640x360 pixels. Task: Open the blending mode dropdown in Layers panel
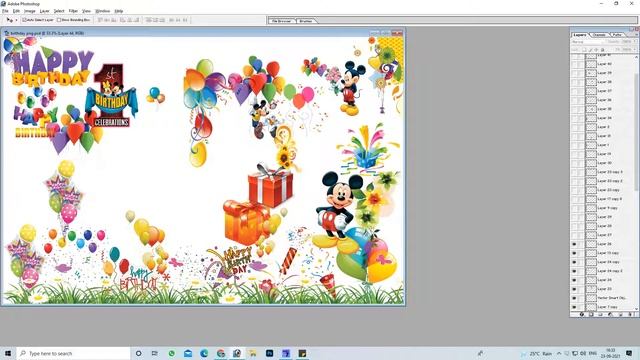click(587, 42)
